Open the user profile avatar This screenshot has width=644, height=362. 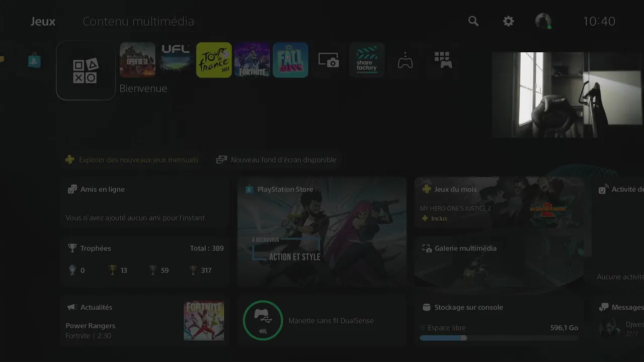point(543,21)
